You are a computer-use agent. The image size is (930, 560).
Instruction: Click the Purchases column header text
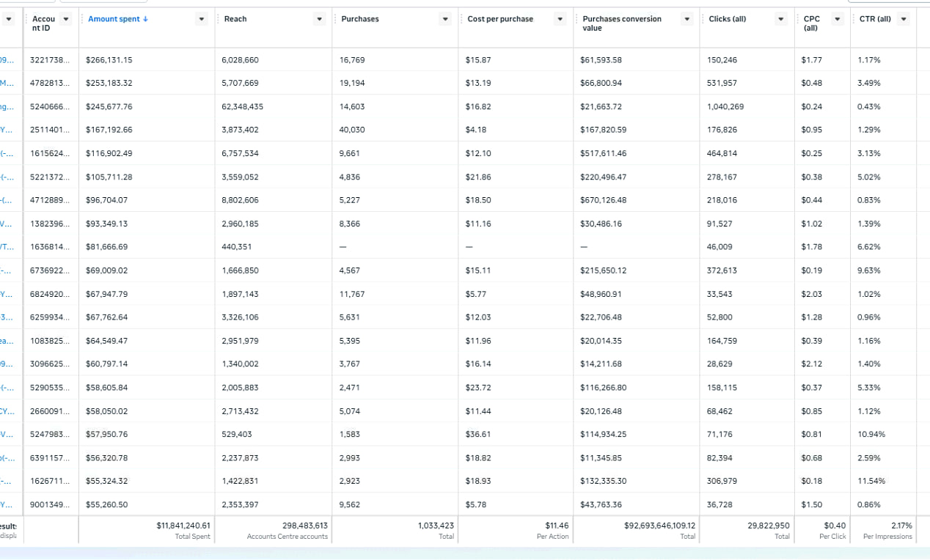coord(360,19)
